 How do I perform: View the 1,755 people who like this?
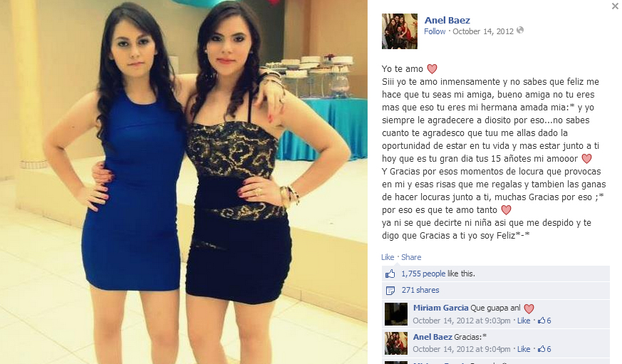tap(423, 274)
